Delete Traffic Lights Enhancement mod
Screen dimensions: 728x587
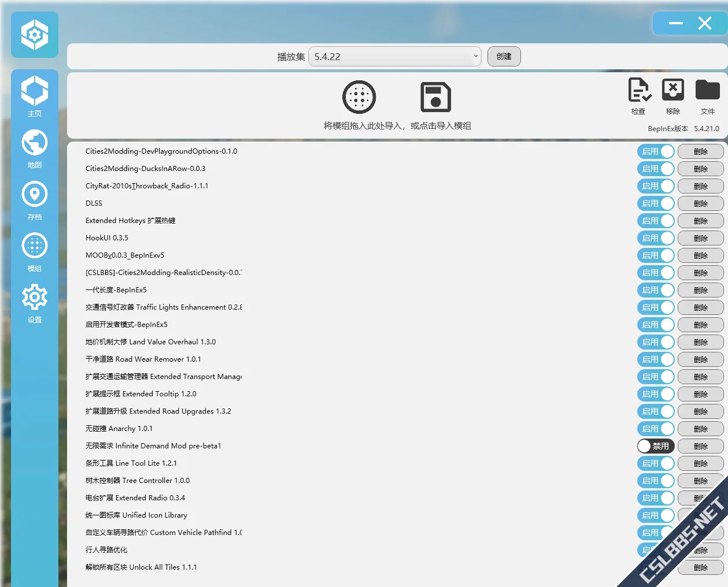pyautogui.click(x=701, y=307)
